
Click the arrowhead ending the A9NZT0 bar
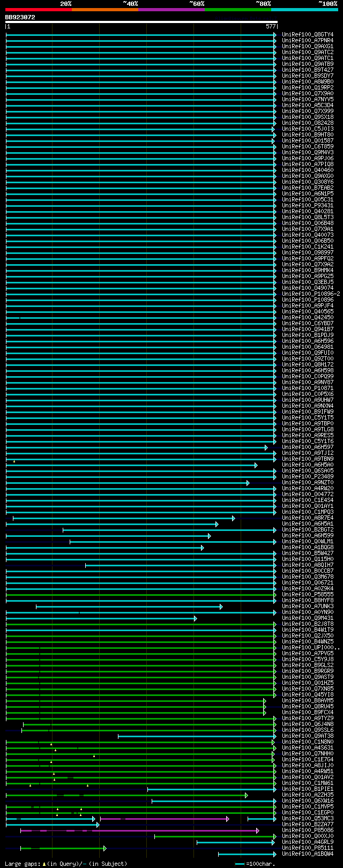click(248, 483)
